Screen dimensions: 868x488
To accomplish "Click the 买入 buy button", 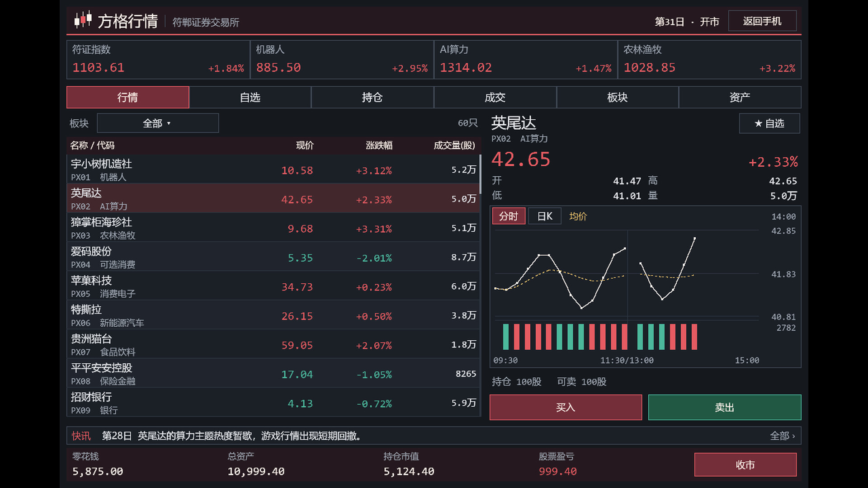I will pos(566,407).
